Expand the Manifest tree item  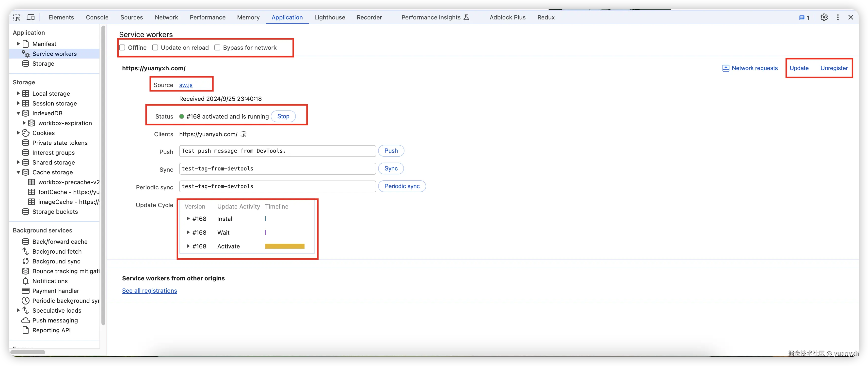point(18,44)
